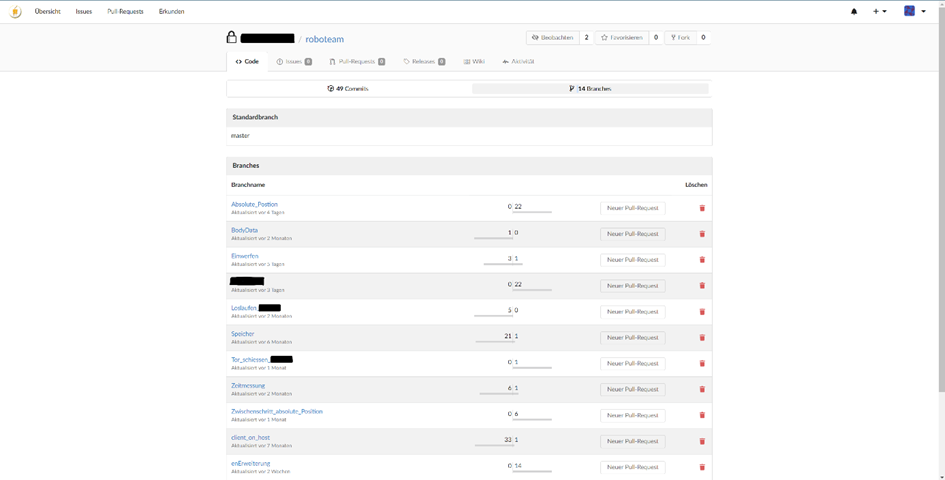Create pull request for Speicher
This screenshot has height=480, width=945.
(633, 338)
